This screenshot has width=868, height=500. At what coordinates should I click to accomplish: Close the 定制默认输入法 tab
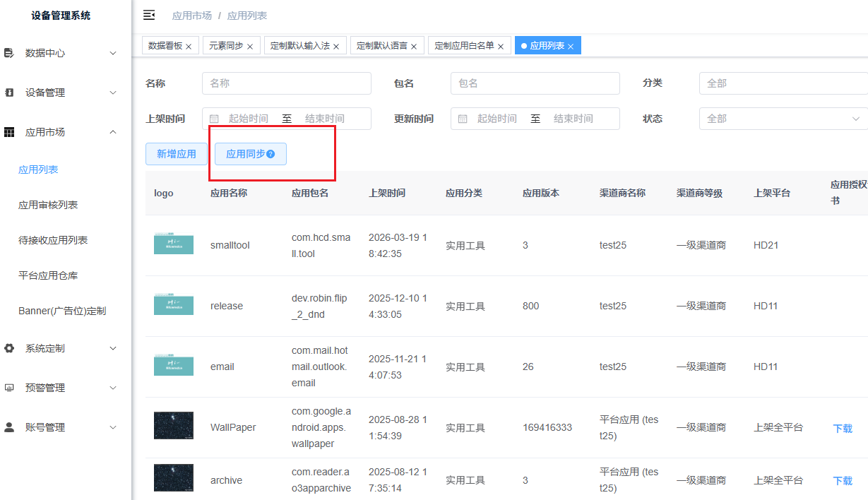point(336,47)
